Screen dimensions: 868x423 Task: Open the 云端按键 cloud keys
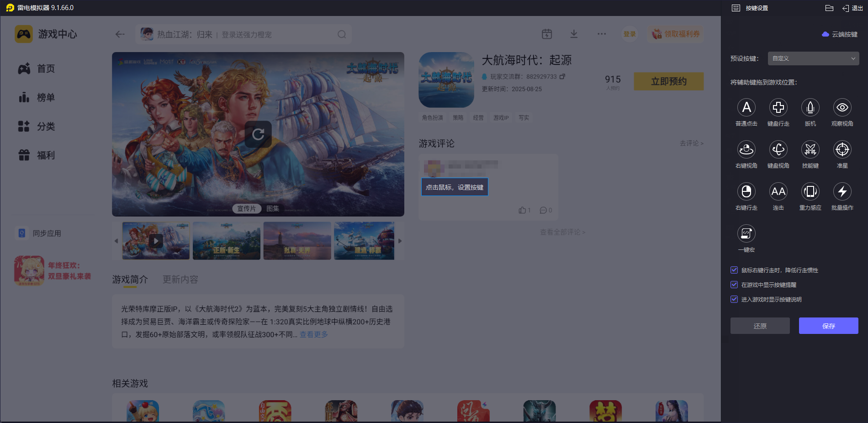840,34
